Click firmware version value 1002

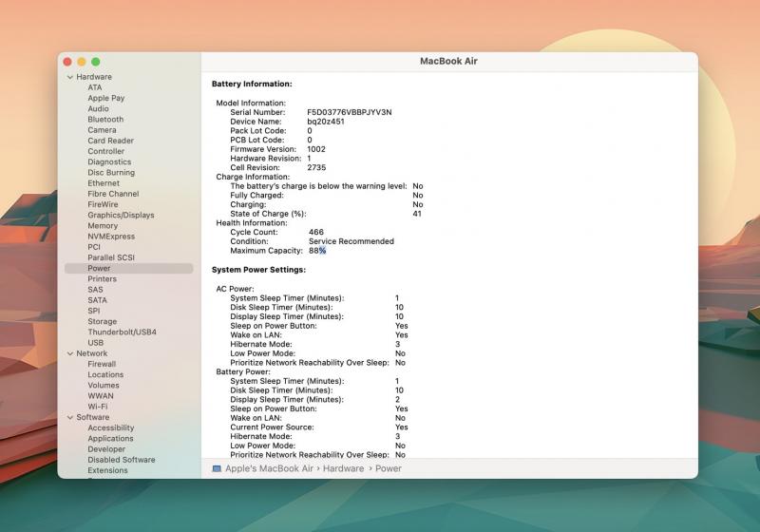pyautogui.click(x=316, y=149)
